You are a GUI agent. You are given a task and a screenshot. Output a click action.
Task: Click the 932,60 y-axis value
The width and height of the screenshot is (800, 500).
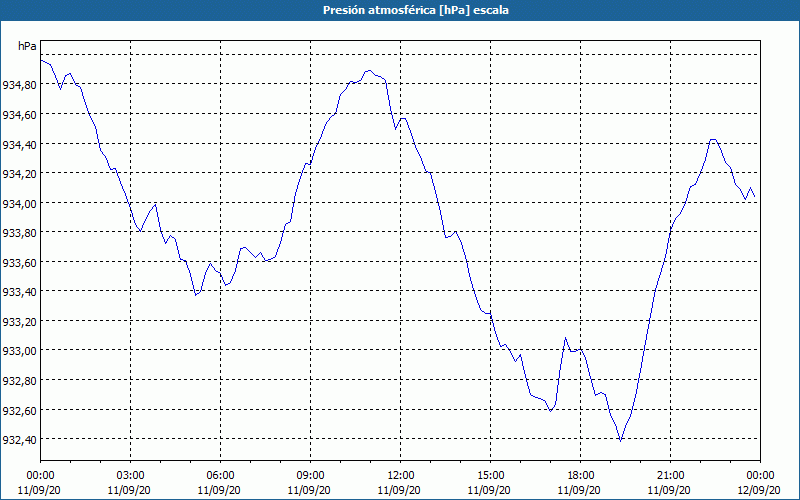tap(20, 410)
